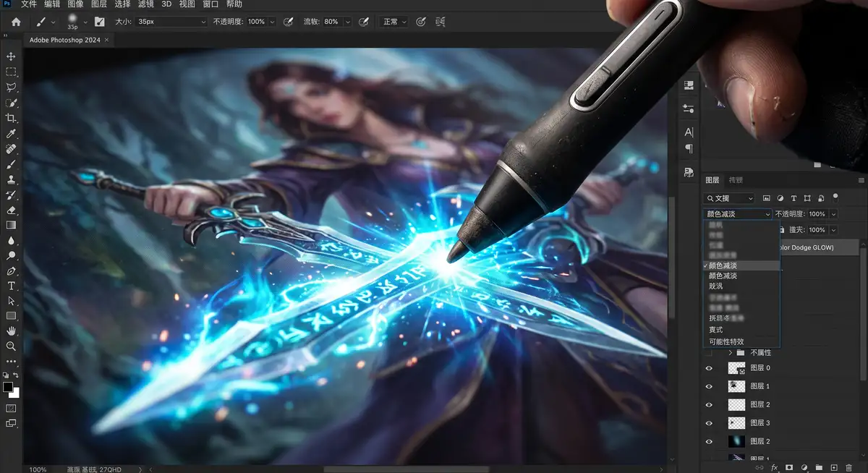The height and width of the screenshot is (473, 868).
Task: Select the Eraser tool
Action: tap(11, 210)
